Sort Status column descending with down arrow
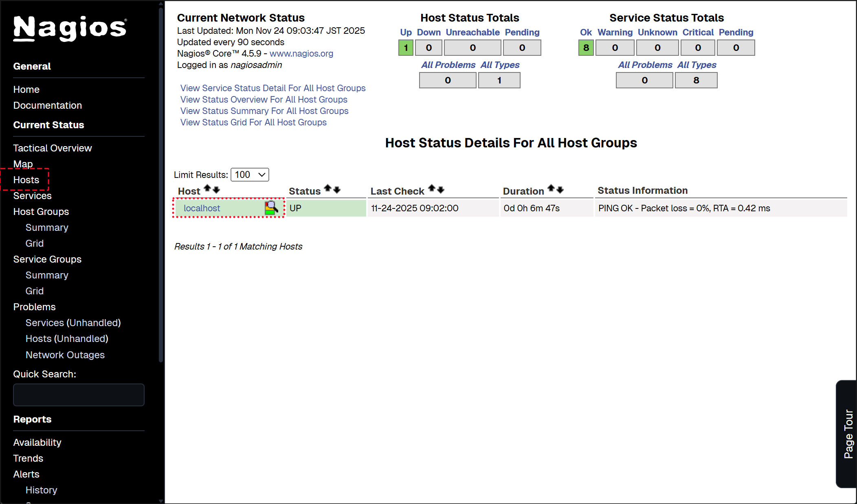The height and width of the screenshot is (504, 857). 337,189
